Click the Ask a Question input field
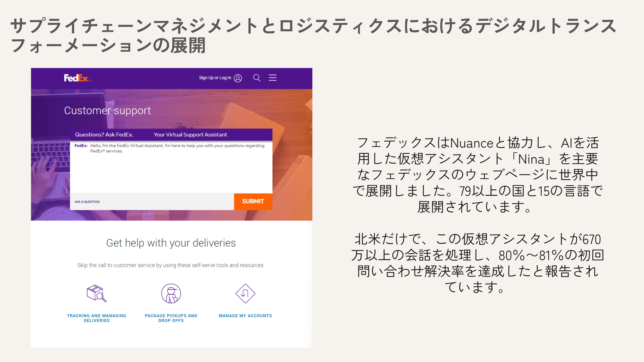The width and height of the screenshot is (644, 362). (152, 202)
